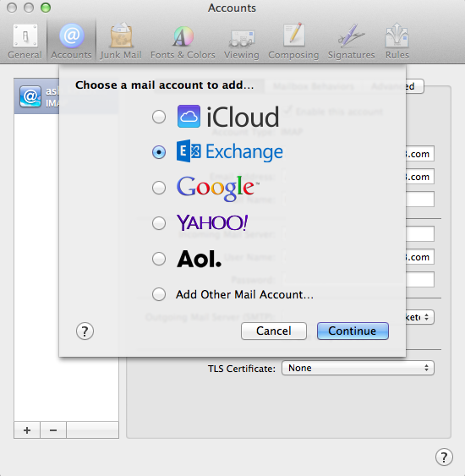Open Viewing preferences

tap(241, 41)
